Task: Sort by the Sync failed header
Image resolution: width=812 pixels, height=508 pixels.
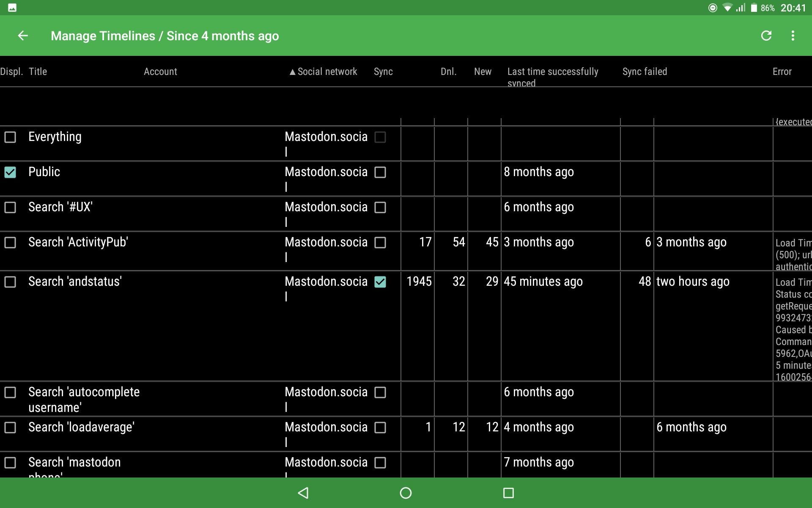Action: [645, 72]
